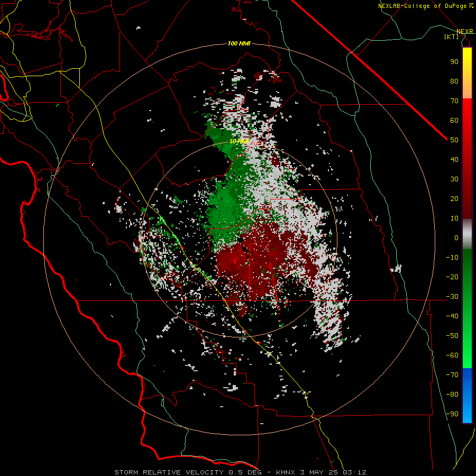This screenshot has height=476, width=476.
Task: Pick the dark maroon 20 KT color bar segment
Action: pos(467,199)
